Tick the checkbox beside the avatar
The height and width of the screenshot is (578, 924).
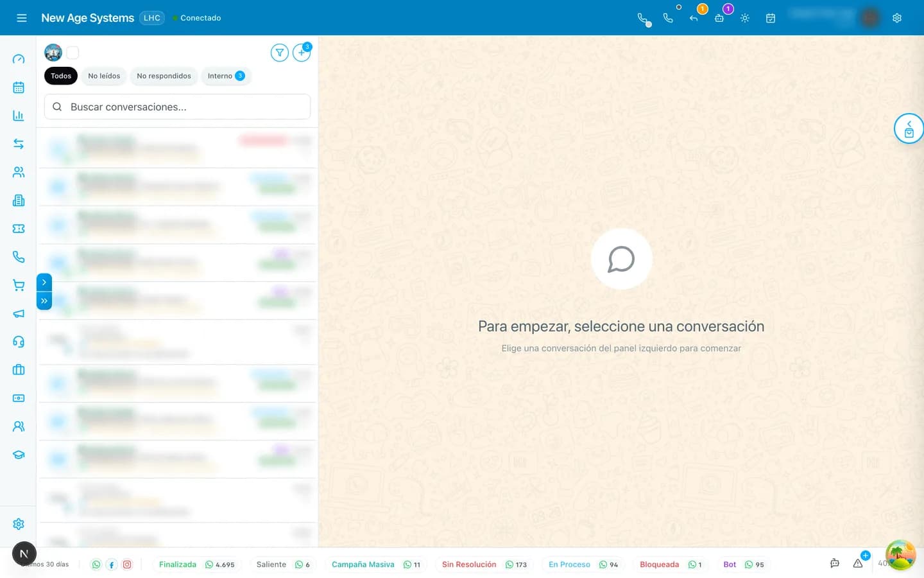[x=73, y=53]
